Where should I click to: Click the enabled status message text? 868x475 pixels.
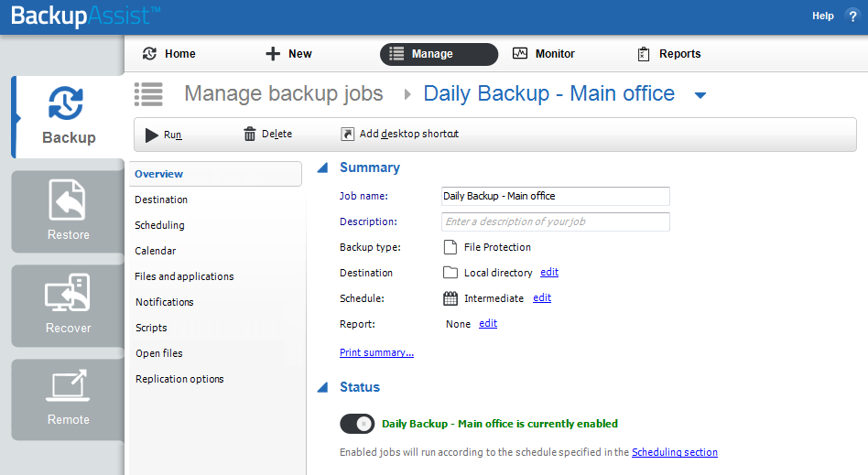(x=500, y=424)
